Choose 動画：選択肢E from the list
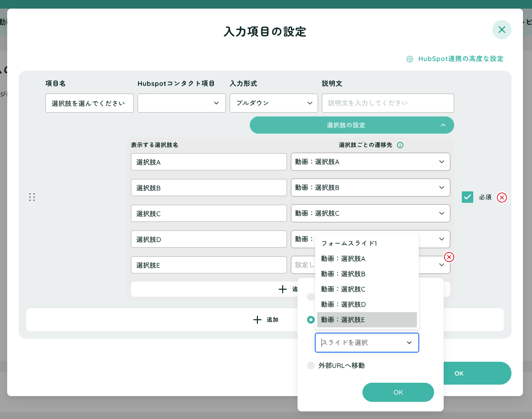Screen dimensions: 532x419 pos(366,320)
